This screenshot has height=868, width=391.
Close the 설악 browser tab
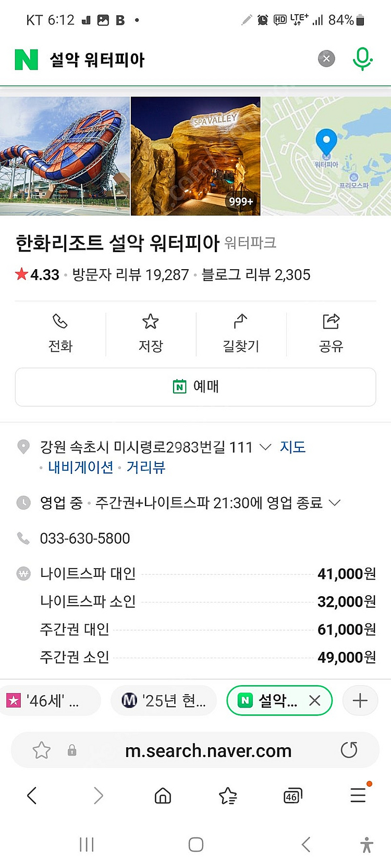314,701
